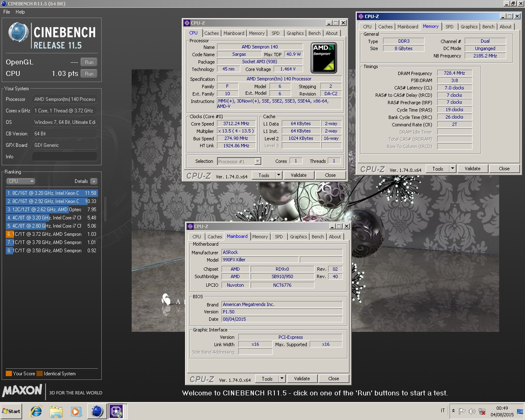Expand Tools arrow in CPU-Z CPU window
Screen dimensions: 525x420
(278, 175)
